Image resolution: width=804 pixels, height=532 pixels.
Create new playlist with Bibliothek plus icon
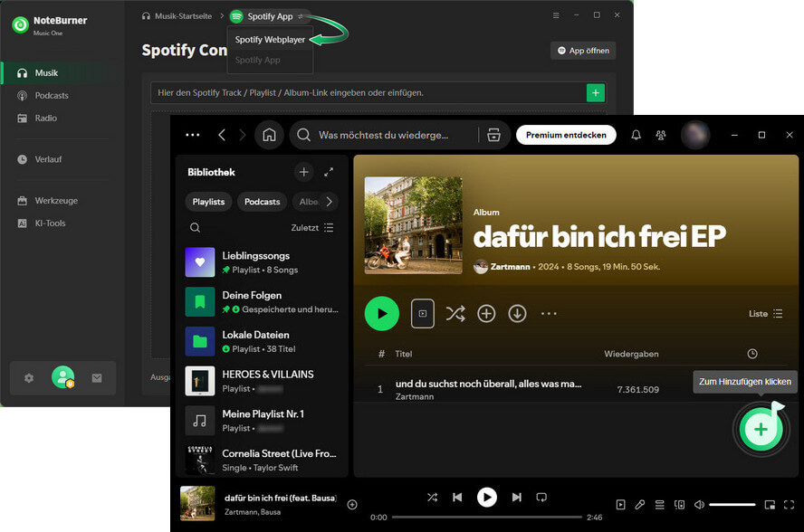point(303,172)
